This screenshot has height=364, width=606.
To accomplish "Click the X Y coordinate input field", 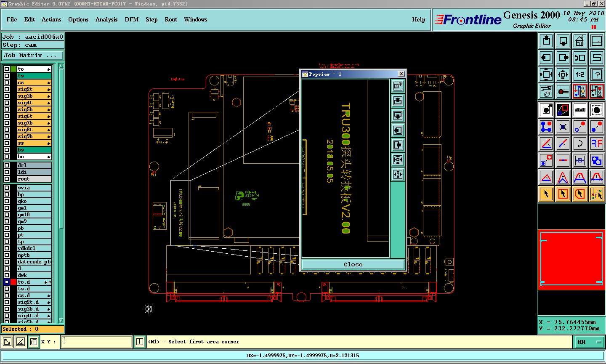I will (x=97, y=342).
